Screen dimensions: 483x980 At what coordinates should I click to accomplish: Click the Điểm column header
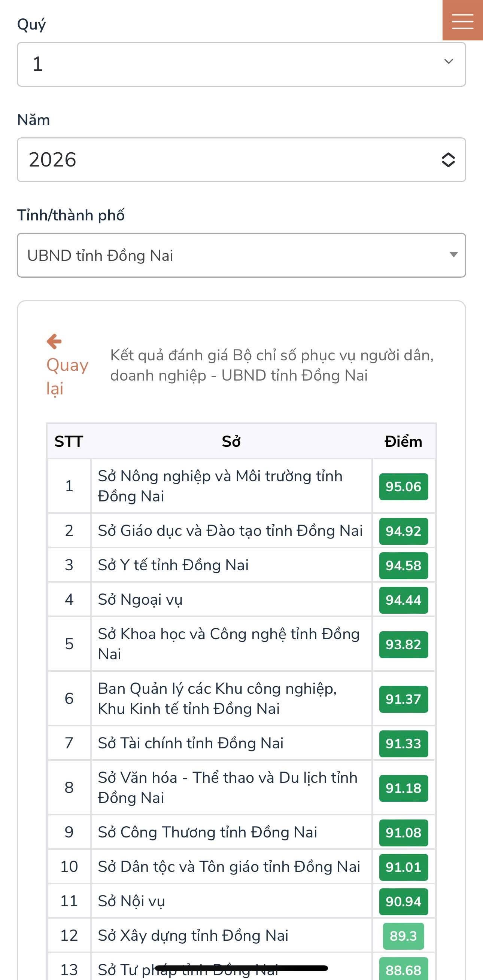(403, 442)
